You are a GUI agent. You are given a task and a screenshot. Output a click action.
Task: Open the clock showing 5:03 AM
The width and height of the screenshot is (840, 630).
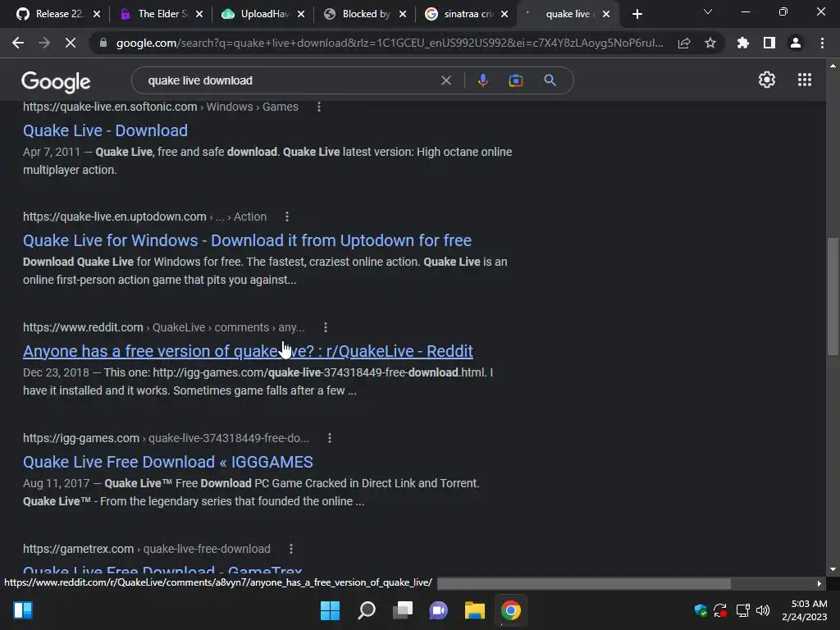(804, 610)
